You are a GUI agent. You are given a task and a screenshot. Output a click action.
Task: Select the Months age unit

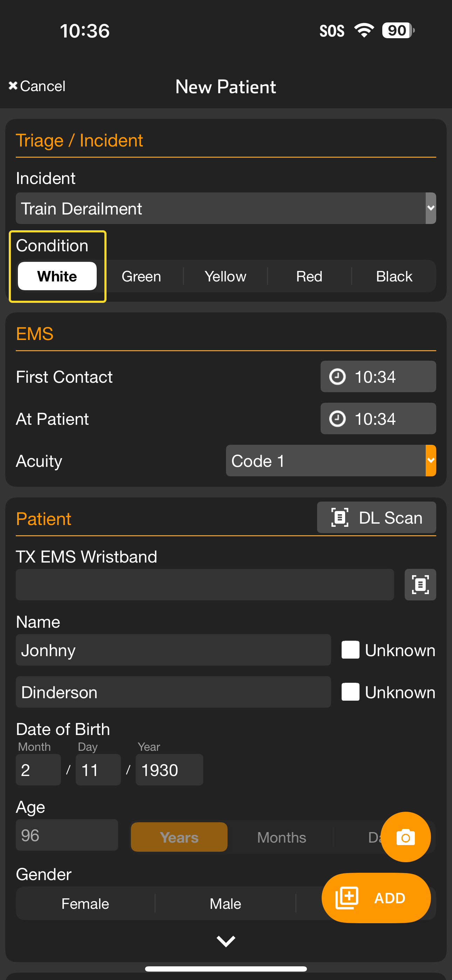[282, 837]
